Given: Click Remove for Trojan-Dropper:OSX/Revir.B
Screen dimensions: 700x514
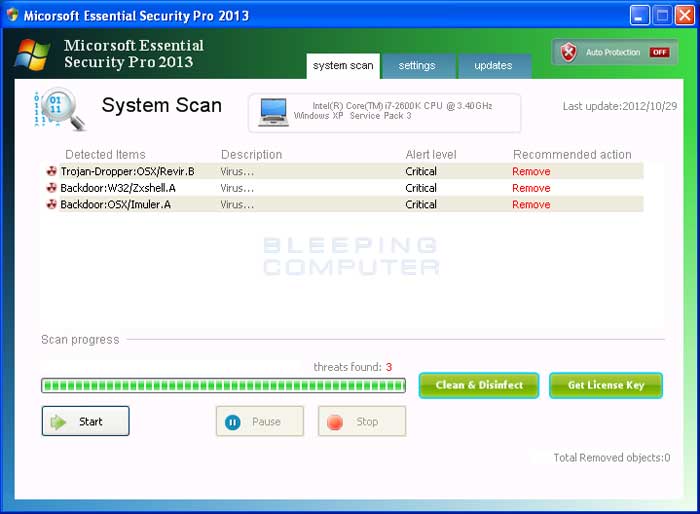Looking at the screenshot, I should click(x=531, y=171).
